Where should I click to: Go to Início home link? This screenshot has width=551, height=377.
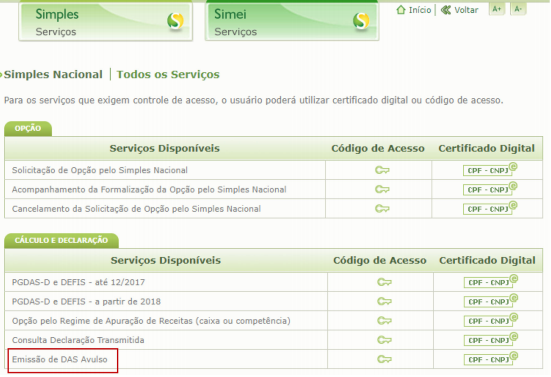tap(420, 10)
